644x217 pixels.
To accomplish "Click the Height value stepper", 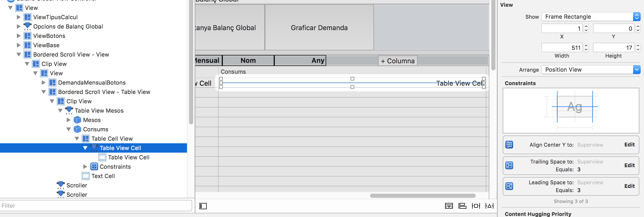I will click(x=638, y=48).
